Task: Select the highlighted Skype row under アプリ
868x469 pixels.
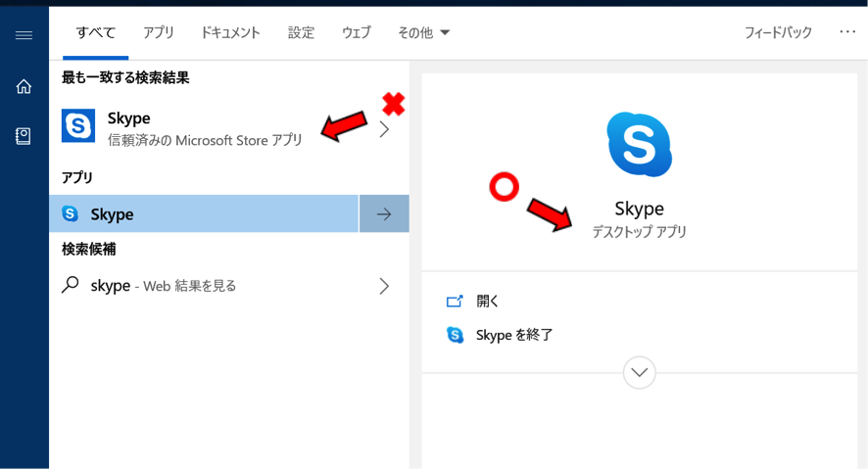Action: pos(204,213)
